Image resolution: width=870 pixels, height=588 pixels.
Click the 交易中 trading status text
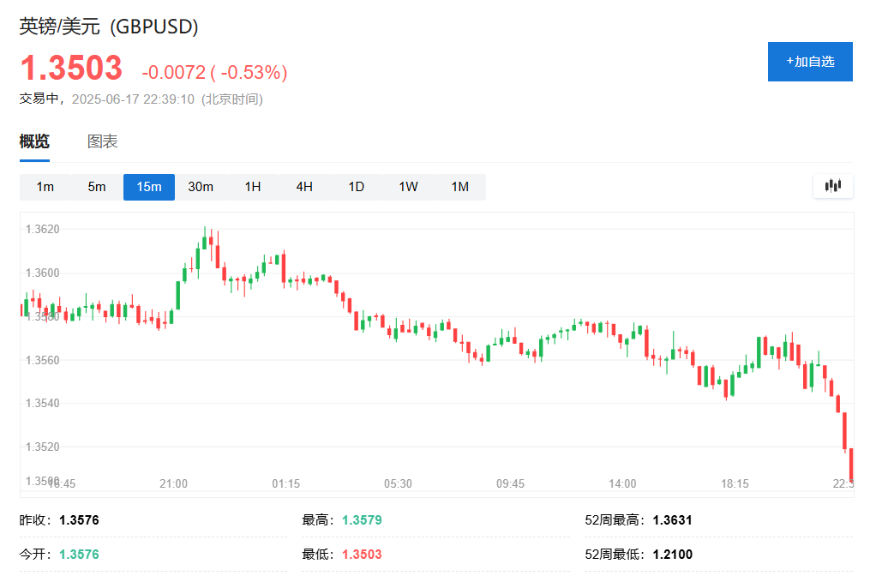coord(39,99)
